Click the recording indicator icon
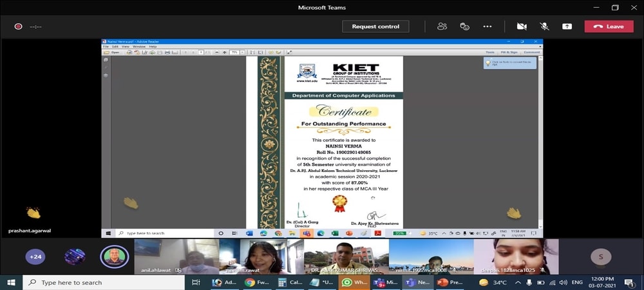This screenshot has width=644, height=290. tap(19, 26)
